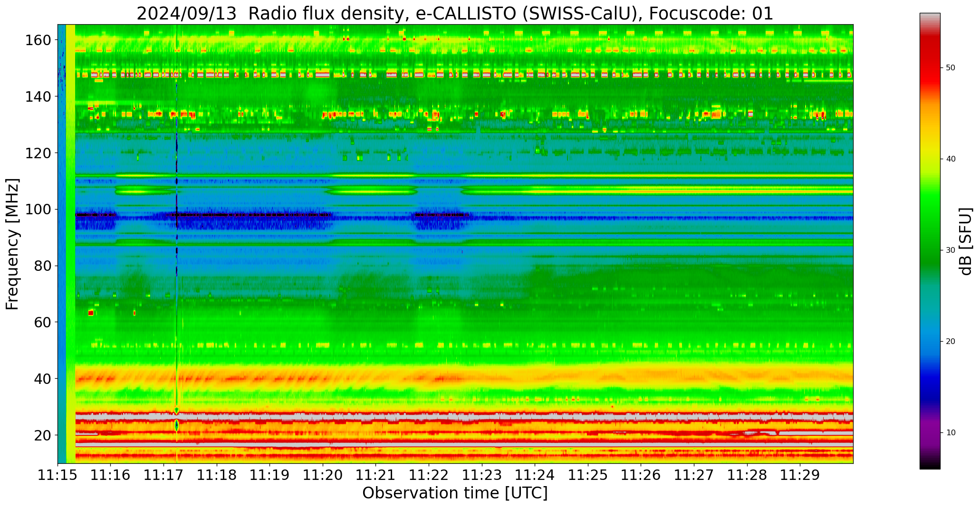
Task: Click the 80 MHz frequency tick label
Action: click(42, 266)
